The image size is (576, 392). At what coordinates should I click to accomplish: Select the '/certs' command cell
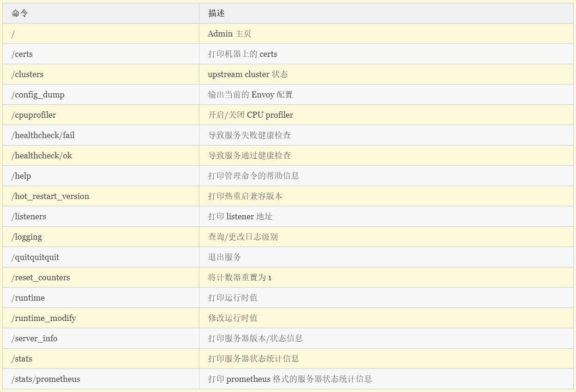coord(101,54)
